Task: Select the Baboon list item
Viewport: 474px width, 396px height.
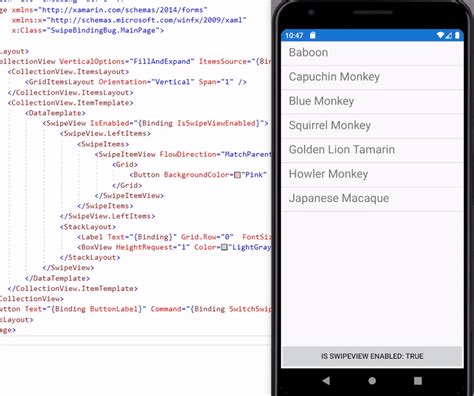Action: [372, 53]
